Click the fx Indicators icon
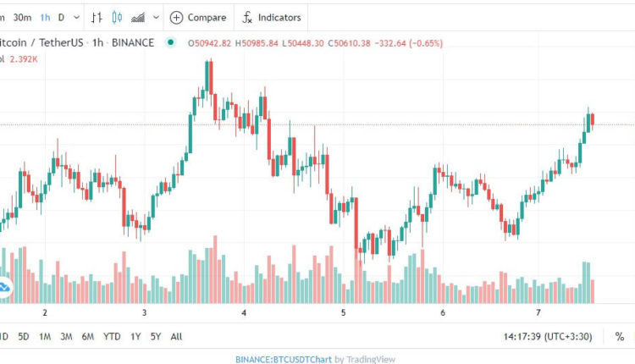Image resolution: width=635 pixels, height=364 pixels. [247, 18]
